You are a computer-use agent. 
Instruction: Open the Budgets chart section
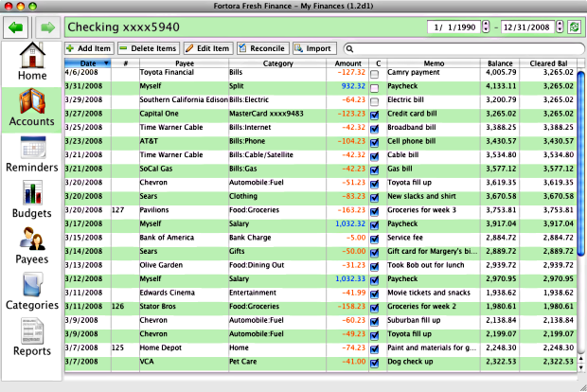tap(32, 200)
